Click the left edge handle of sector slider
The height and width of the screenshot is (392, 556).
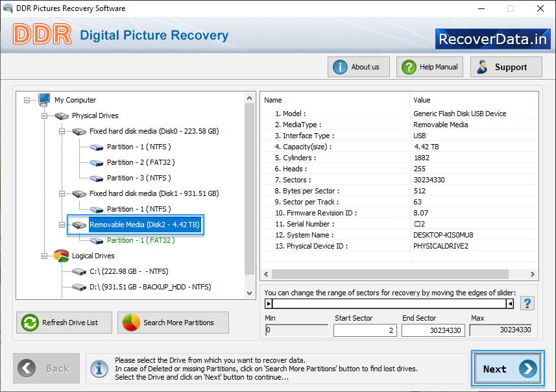[269, 304]
